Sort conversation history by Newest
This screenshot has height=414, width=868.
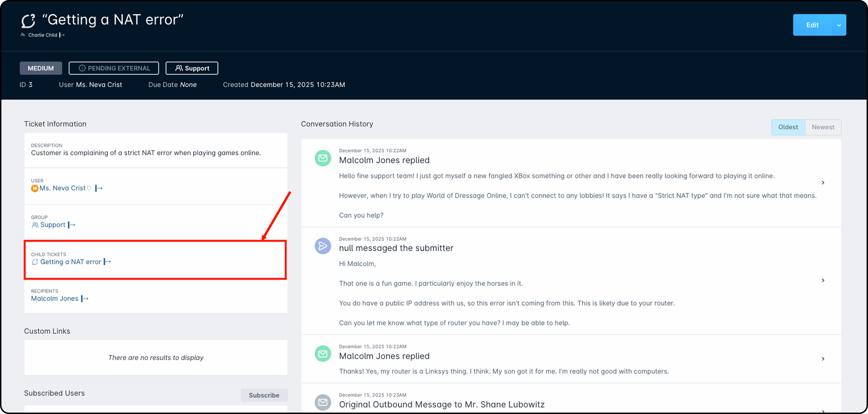[823, 127]
